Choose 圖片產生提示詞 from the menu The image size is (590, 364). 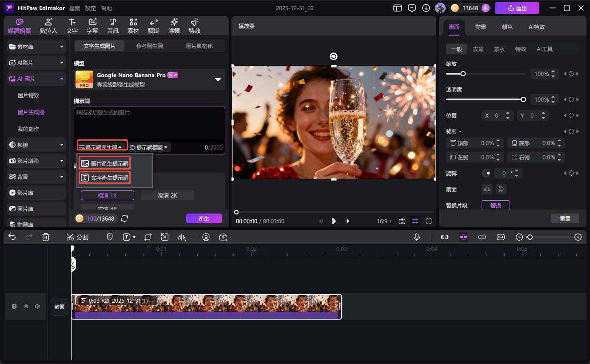click(105, 163)
